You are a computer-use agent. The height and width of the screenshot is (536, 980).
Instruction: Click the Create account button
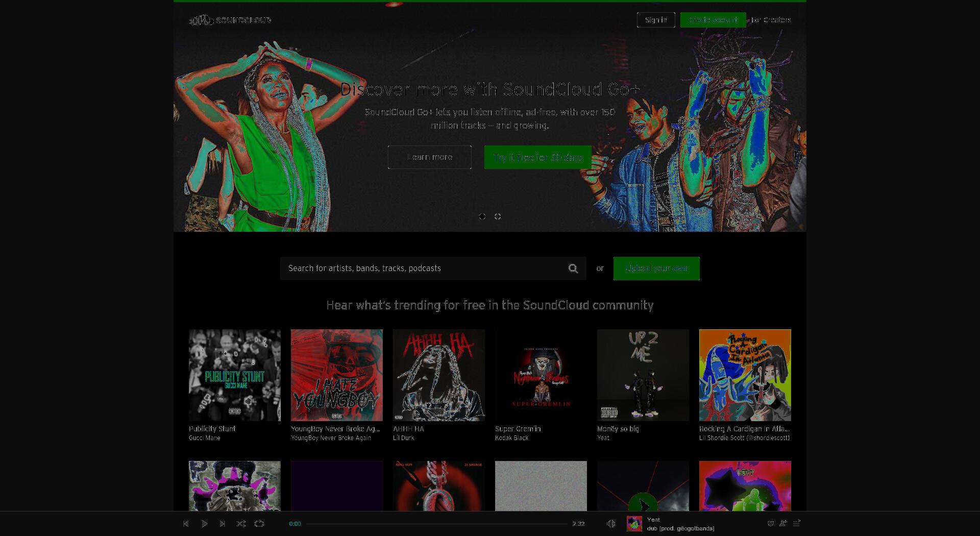[713, 20]
